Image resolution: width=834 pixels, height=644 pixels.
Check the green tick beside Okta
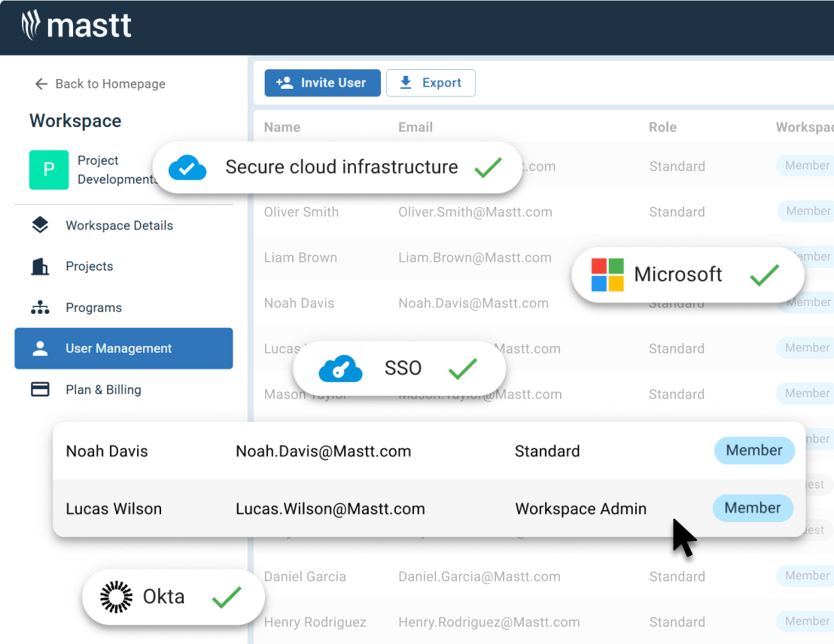coord(227,596)
